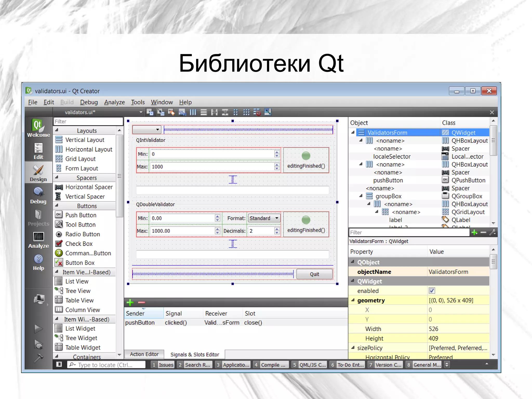The width and height of the screenshot is (532, 399).
Task: Switch to Edit mode
Action: 38,151
